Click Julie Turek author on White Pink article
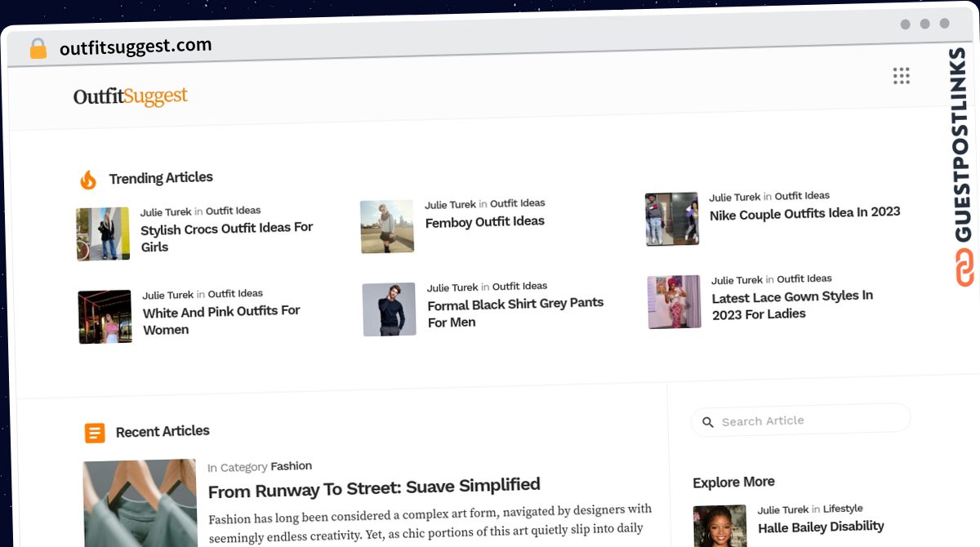This screenshot has width=980, height=547. click(168, 296)
